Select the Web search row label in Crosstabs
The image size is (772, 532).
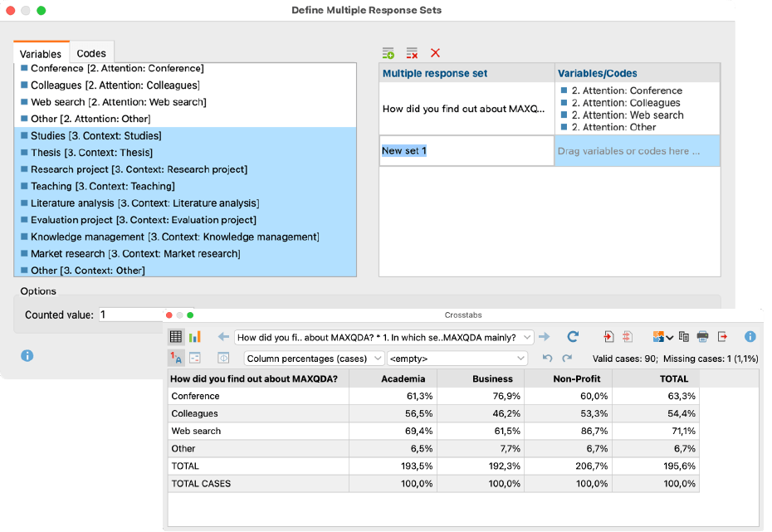[x=196, y=431]
